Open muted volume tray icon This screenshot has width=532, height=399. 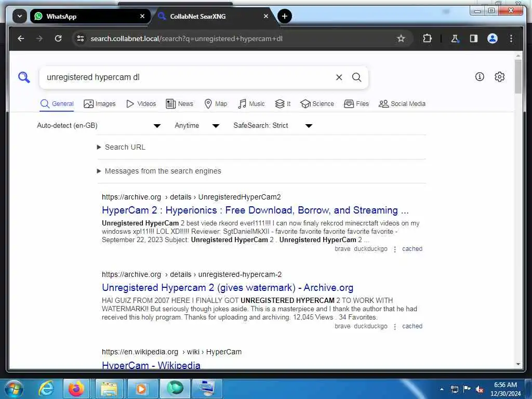[479, 389]
